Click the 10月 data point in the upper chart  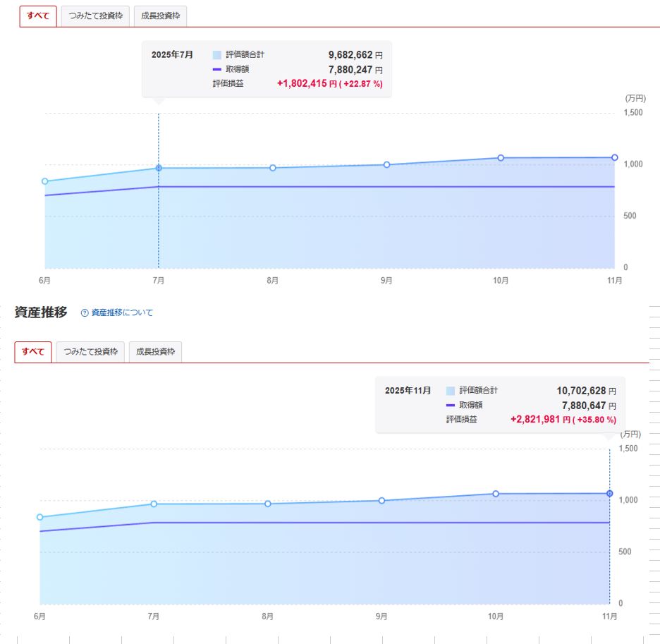501,158
